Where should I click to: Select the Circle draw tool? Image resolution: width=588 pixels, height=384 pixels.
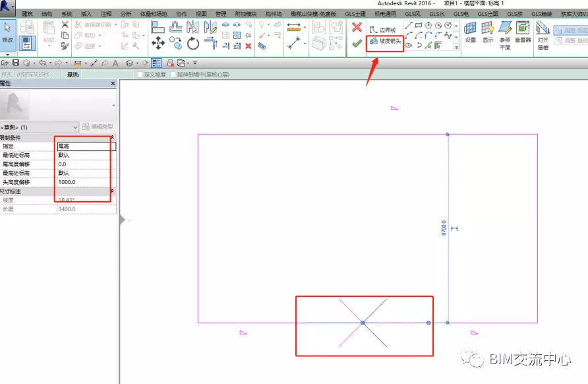click(448, 26)
